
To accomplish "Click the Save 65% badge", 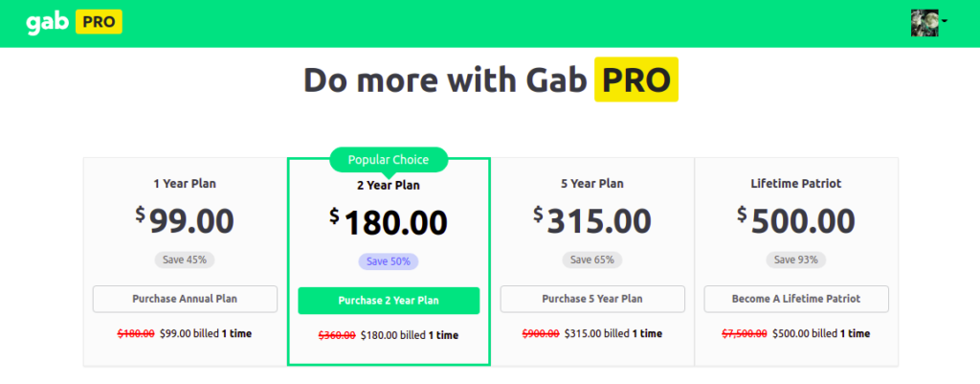I will (592, 260).
